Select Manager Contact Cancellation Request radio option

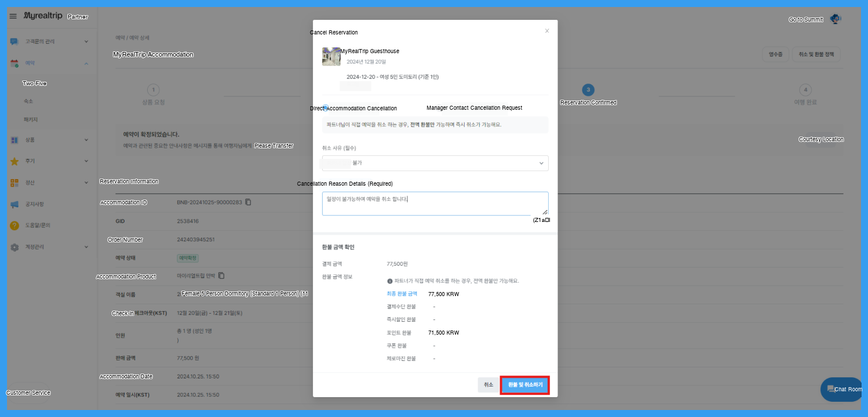[474, 108]
